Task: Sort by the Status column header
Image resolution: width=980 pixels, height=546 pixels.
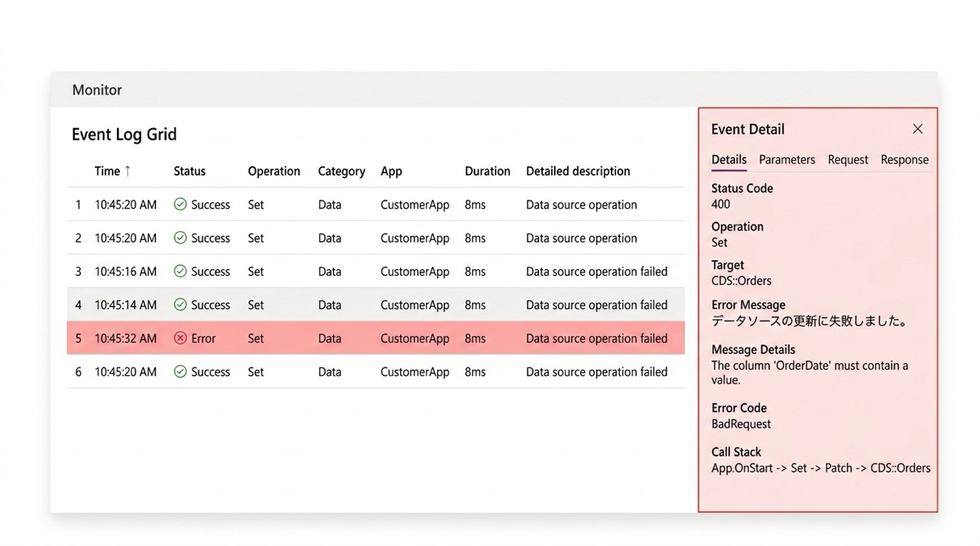Action: tap(189, 171)
